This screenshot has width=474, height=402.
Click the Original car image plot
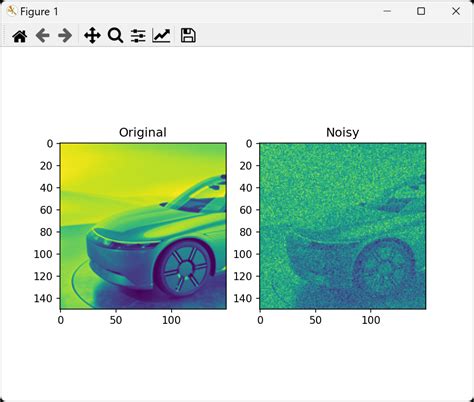click(x=143, y=226)
